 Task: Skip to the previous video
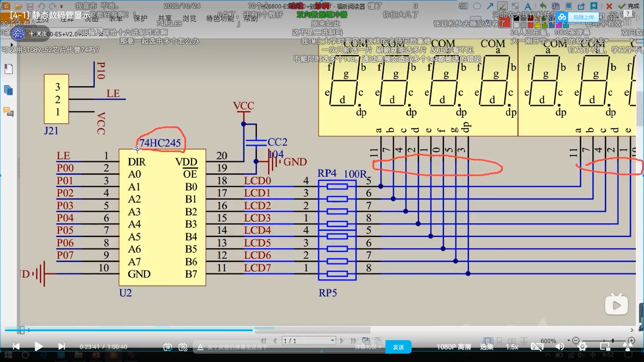coord(16,347)
